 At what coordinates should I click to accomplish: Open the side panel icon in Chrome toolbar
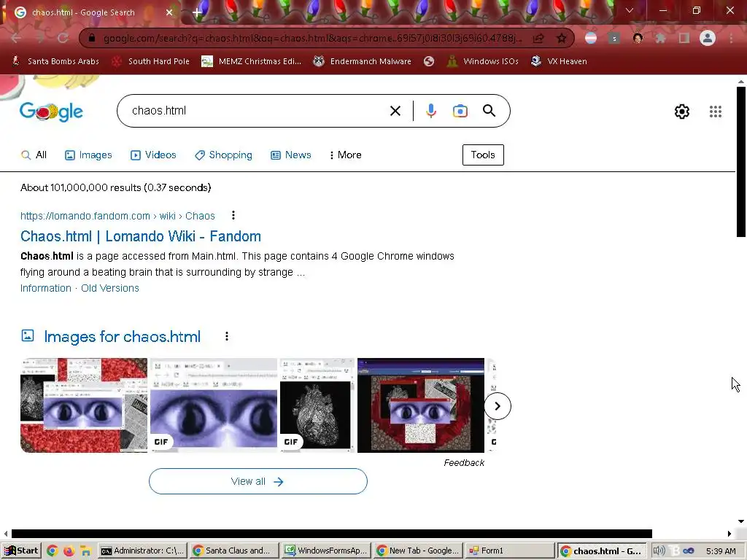(684, 38)
